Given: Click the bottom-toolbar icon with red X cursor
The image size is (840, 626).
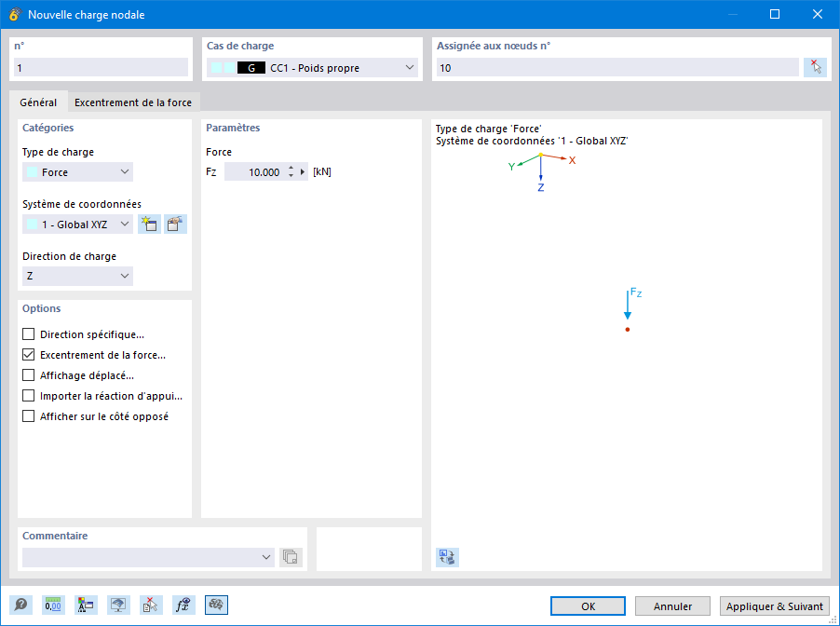Looking at the screenshot, I should tap(151, 606).
